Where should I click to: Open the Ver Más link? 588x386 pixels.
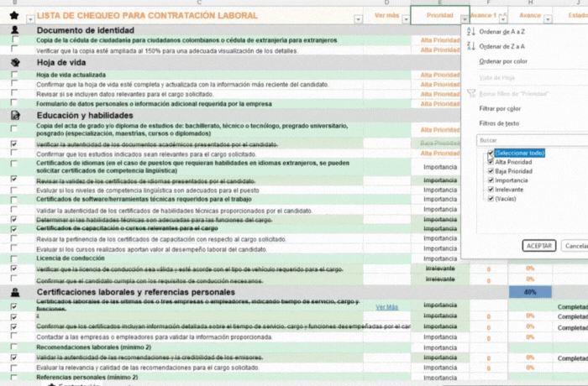point(386,307)
